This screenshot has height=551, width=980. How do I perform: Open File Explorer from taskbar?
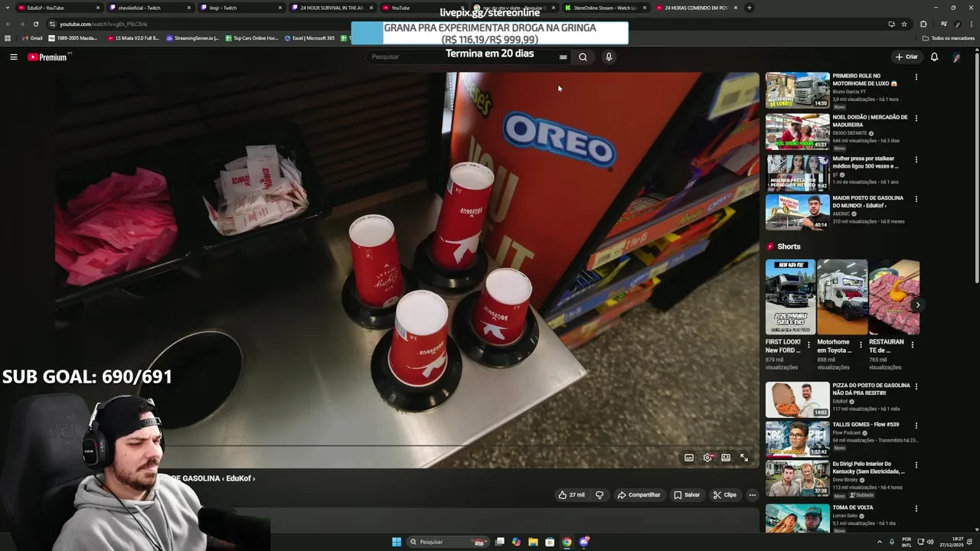[x=533, y=542]
